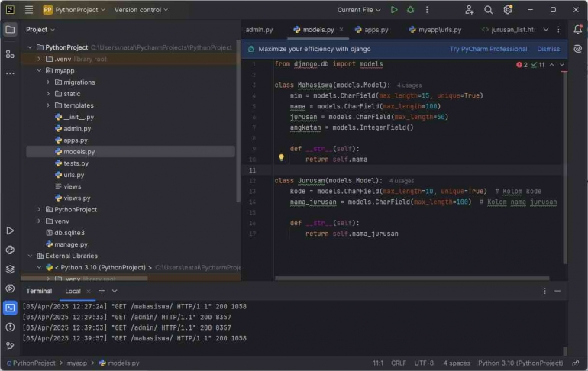The image size is (588, 371).
Task: Go to next highlighted error
Action: [562, 65]
